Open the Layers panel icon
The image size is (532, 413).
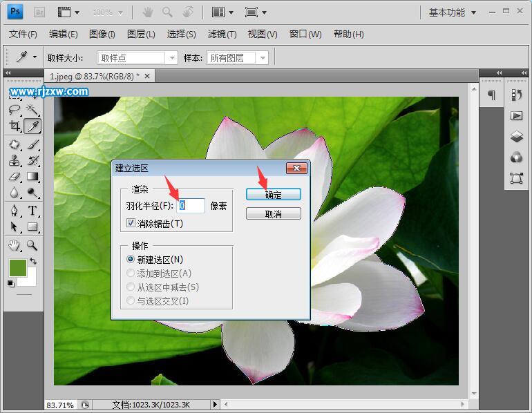pyautogui.click(x=516, y=137)
